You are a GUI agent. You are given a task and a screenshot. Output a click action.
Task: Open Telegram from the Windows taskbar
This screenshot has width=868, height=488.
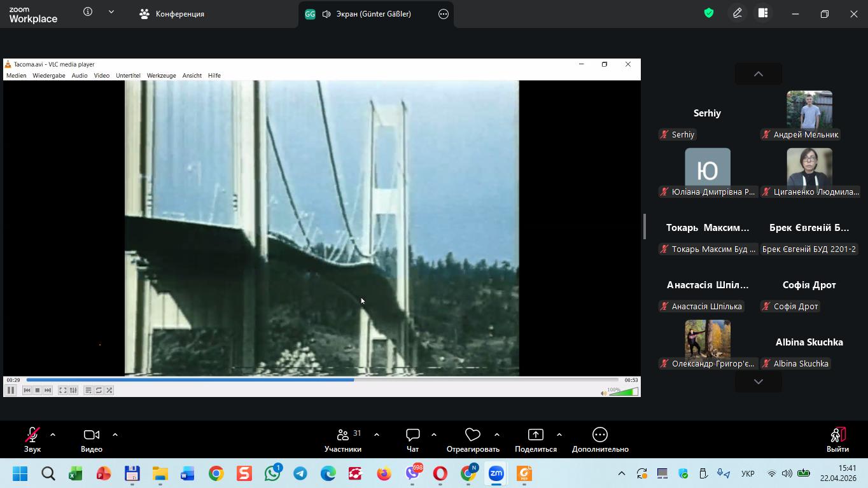pyautogui.click(x=300, y=474)
